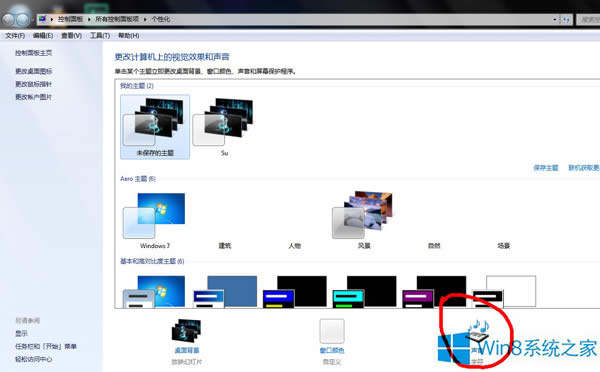Click the 联机获取更多主题 link
The image size is (600, 372).
(x=584, y=168)
